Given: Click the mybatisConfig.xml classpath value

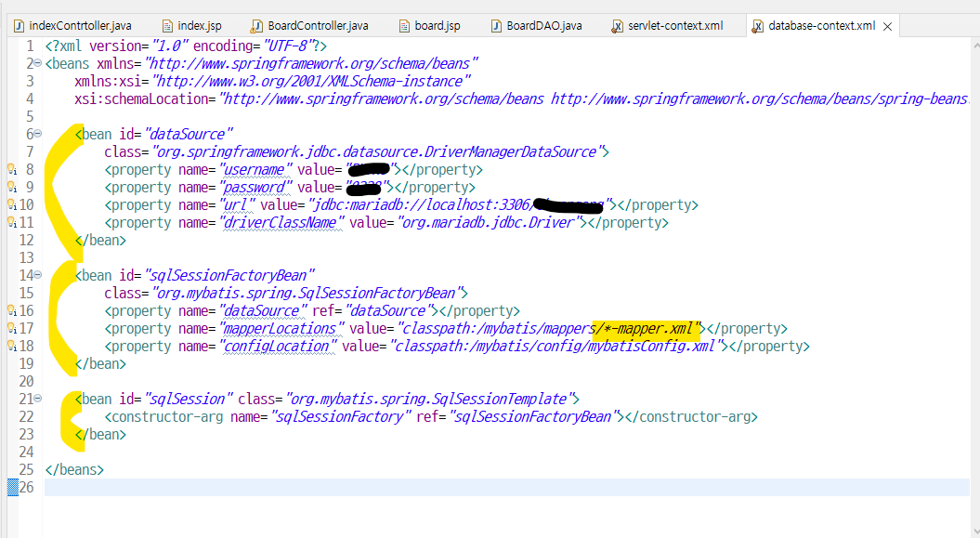Looking at the screenshot, I should pyautogui.click(x=557, y=346).
